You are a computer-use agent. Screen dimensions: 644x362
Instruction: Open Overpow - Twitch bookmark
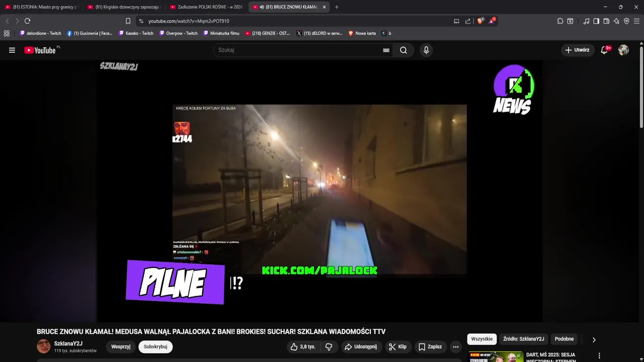[179, 33]
